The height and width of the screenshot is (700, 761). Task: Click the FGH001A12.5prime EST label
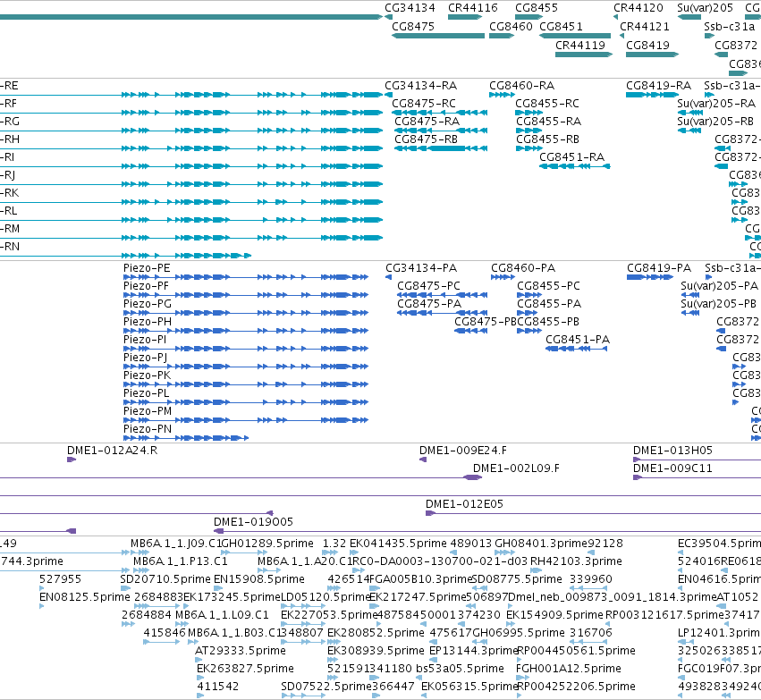point(569,669)
